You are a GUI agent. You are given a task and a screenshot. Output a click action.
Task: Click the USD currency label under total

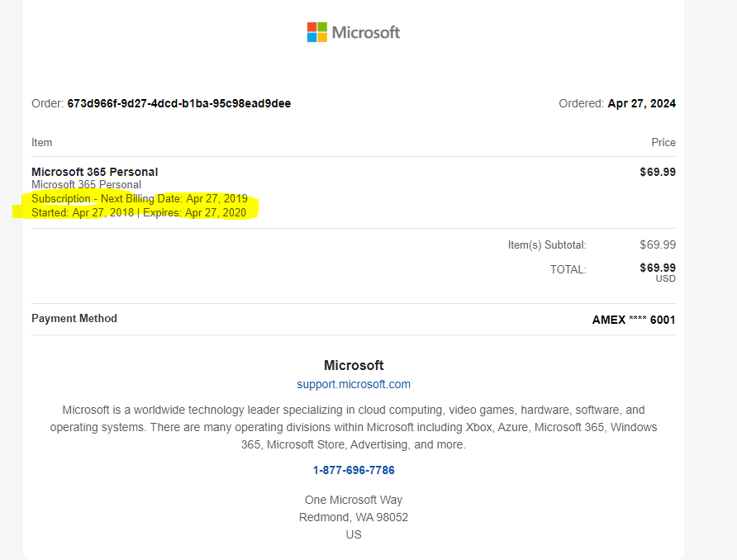665,279
